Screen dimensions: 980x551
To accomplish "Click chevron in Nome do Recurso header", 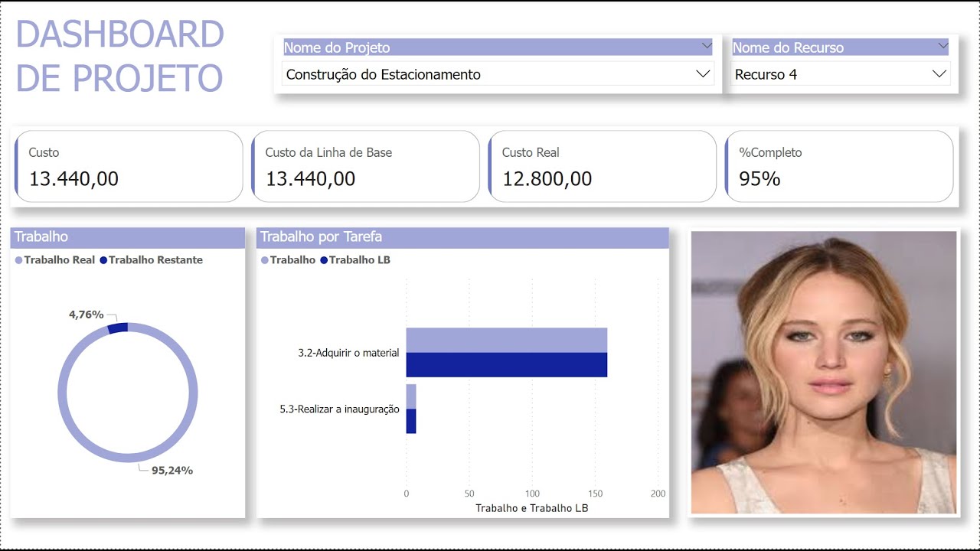I will (x=942, y=47).
